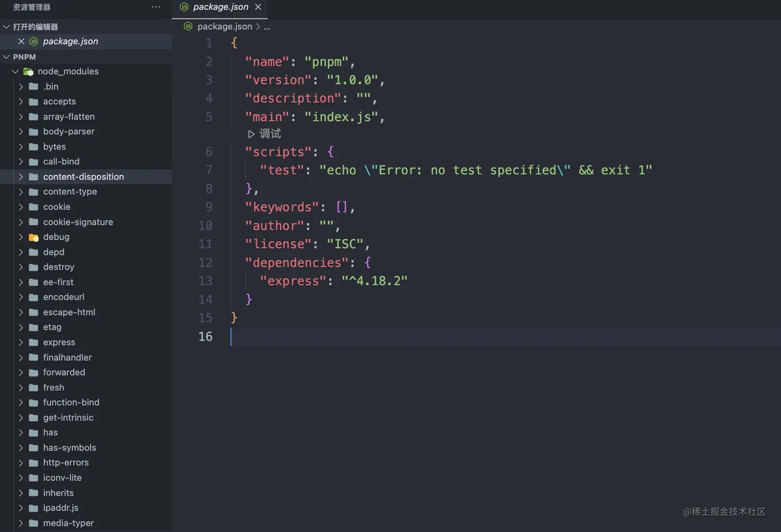The width and height of the screenshot is (781, 532).
Task: Open the explorer more actions ellipsis
Action: 156,7
